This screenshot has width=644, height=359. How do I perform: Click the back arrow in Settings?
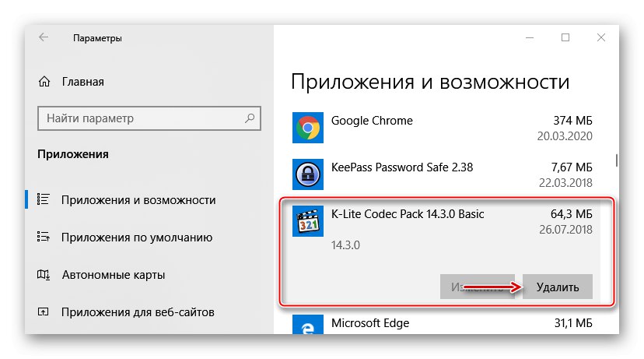tap(44, 37)
